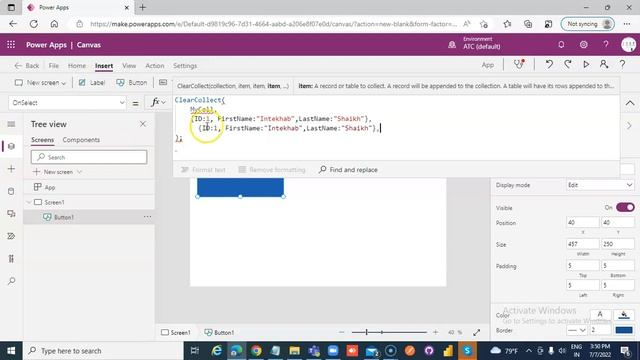Screen dimensions: 640x360
Task: Click the Windows taskbar search box
Action: pyautogui.click(x=103, y=351)
